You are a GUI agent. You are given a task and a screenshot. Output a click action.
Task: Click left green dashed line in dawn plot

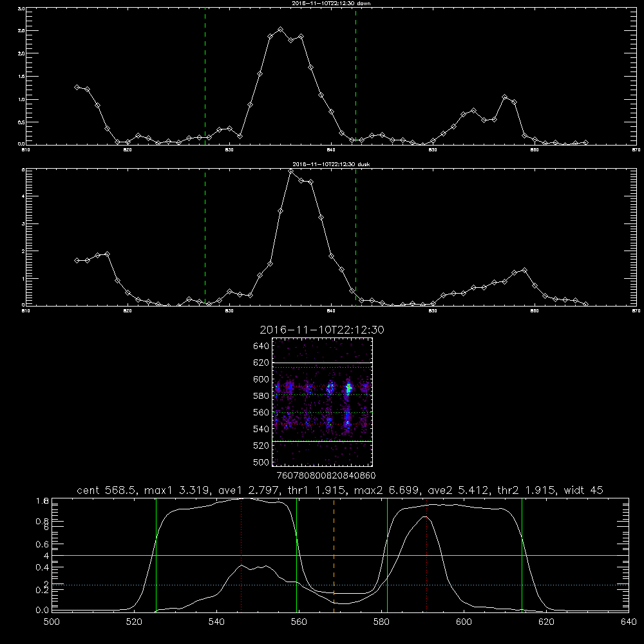205,77
